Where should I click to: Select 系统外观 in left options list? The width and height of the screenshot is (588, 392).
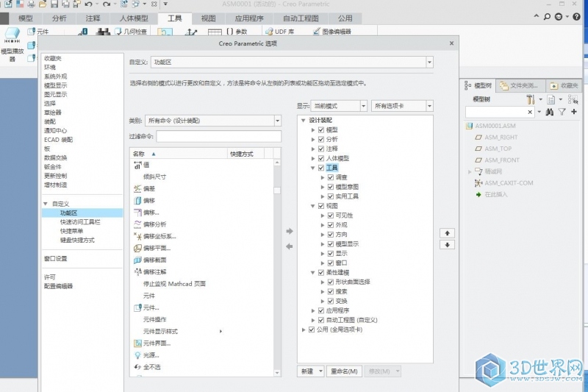click(x=56, y=76)
